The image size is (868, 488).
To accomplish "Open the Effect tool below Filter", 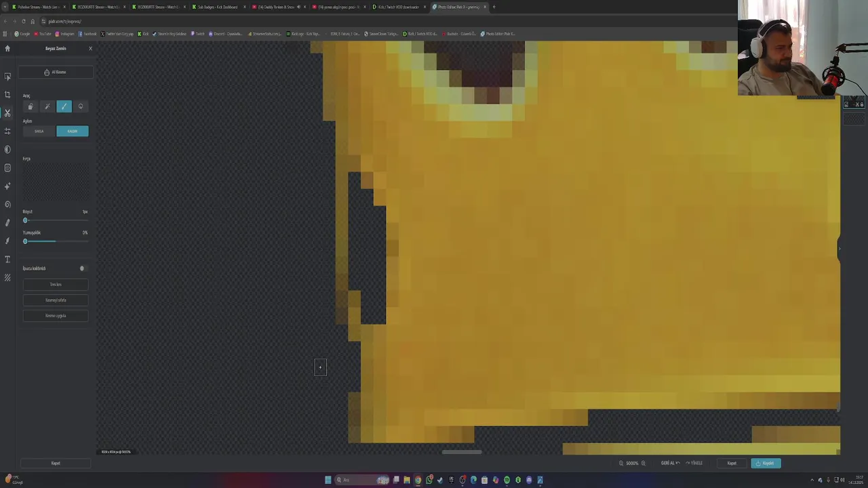I will (x=7, y=168).
